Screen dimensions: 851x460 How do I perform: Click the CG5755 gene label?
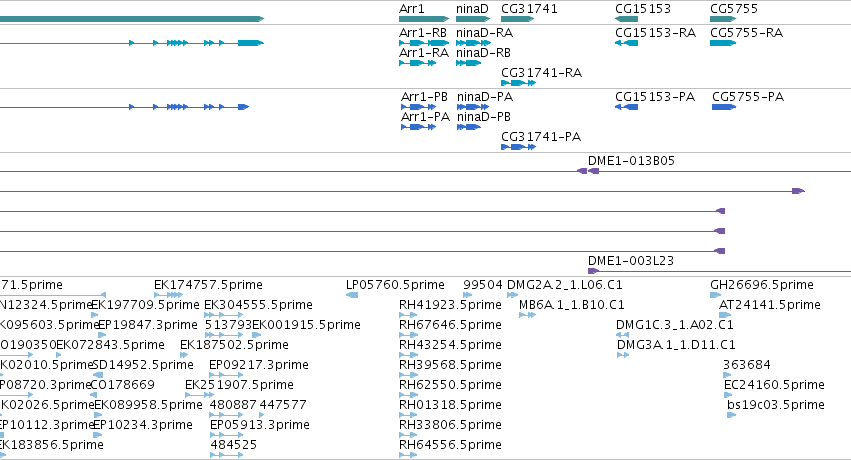coord(734,9)
